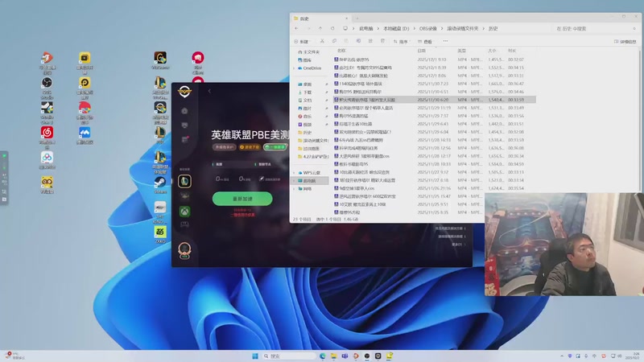Open the Baidu Netdisk desktop icon
Image resolution: width=644 pixels, height=362 pixels.
click(x=47, y=158)
